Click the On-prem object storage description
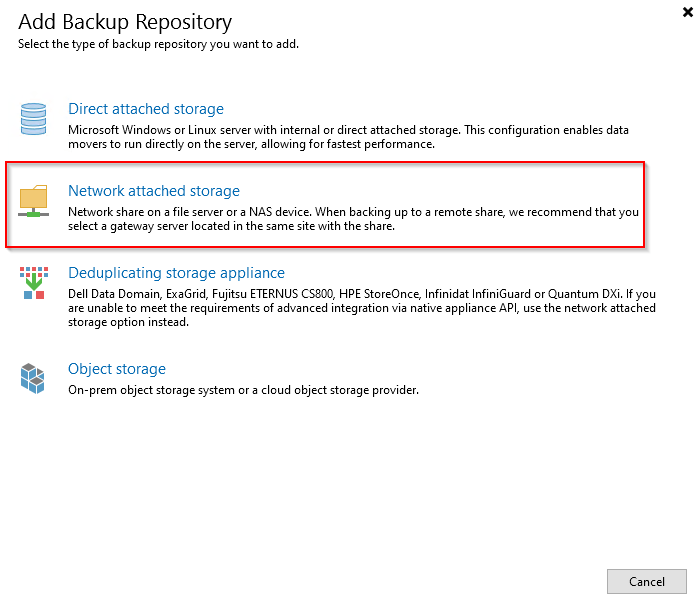Image resolution: width=699 pixels, height=606 pixels. click(x=243, y=390)
